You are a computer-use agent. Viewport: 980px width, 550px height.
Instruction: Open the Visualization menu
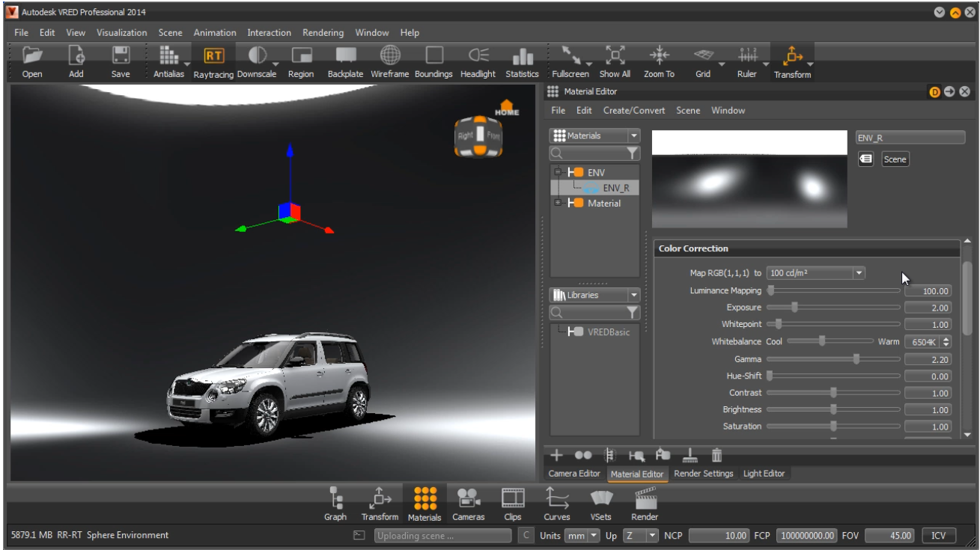(122, 33)
